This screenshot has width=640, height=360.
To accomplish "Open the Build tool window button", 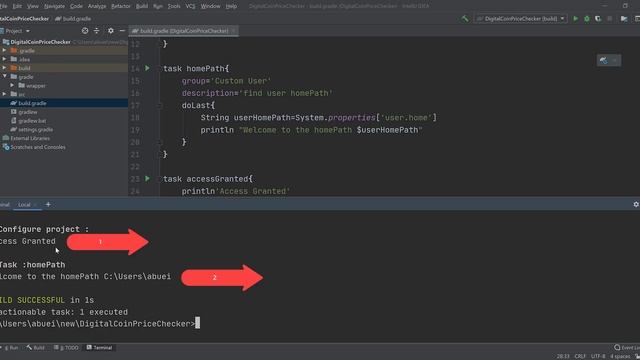I will click(36, 348).
